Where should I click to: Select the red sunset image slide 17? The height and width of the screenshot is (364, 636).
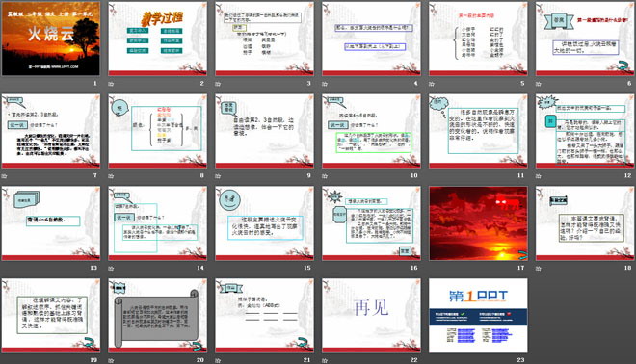(x=478, y=223)
